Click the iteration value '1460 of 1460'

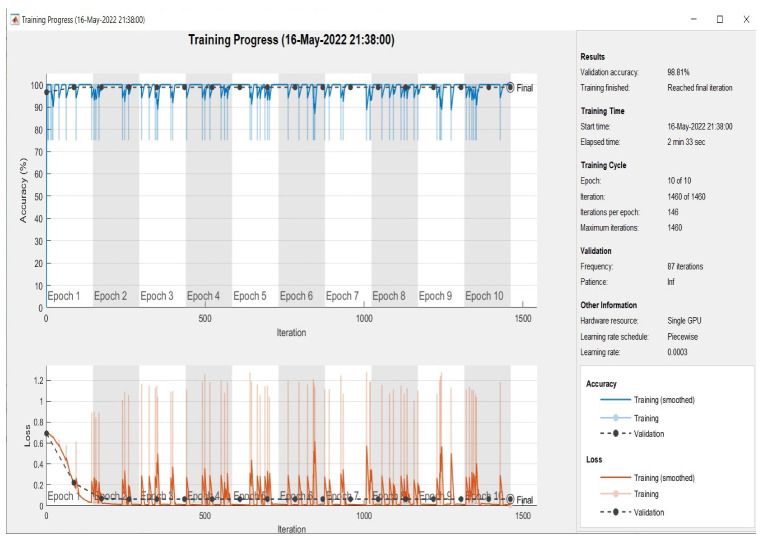click(686, 196)
